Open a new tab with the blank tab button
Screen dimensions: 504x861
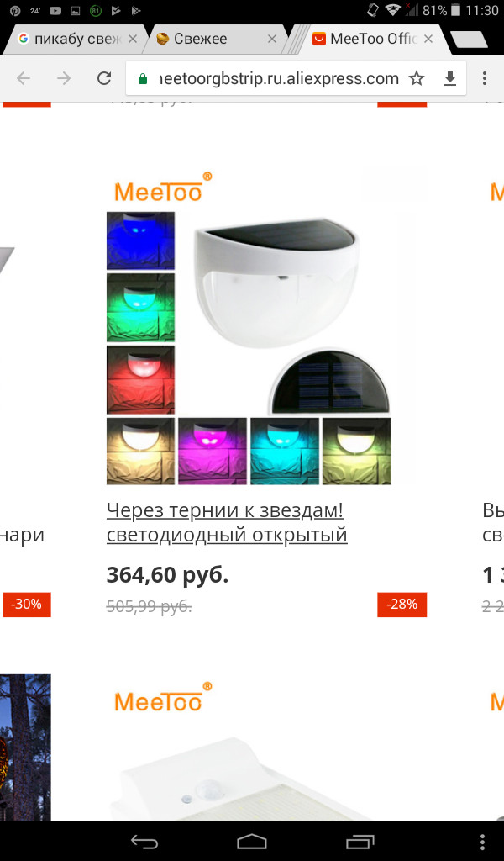pos(469,40)
